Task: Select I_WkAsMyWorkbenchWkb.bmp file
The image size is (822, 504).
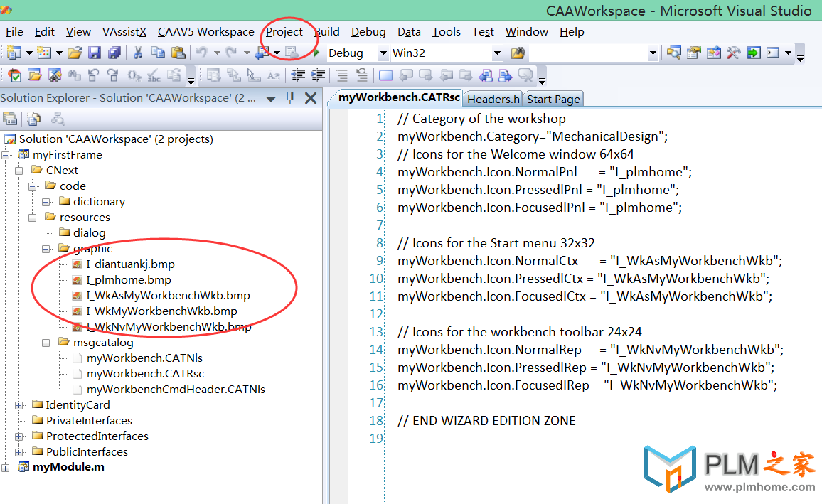Action: click(168, 296)
